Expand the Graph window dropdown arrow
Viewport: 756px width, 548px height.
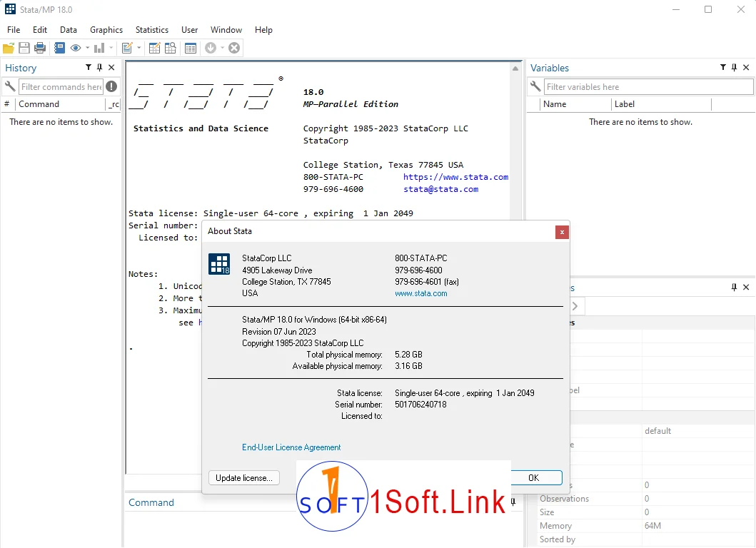(x=111, y=48)
